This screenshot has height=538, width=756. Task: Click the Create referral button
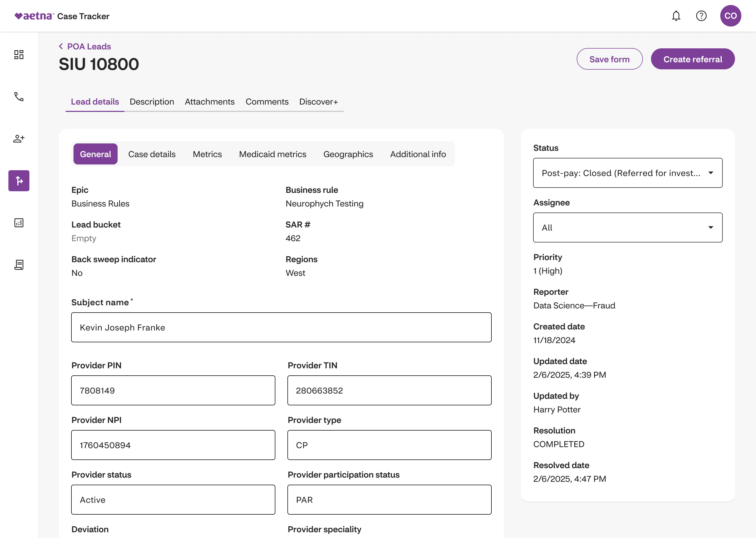pyautogui.click(x=692, y=59)
